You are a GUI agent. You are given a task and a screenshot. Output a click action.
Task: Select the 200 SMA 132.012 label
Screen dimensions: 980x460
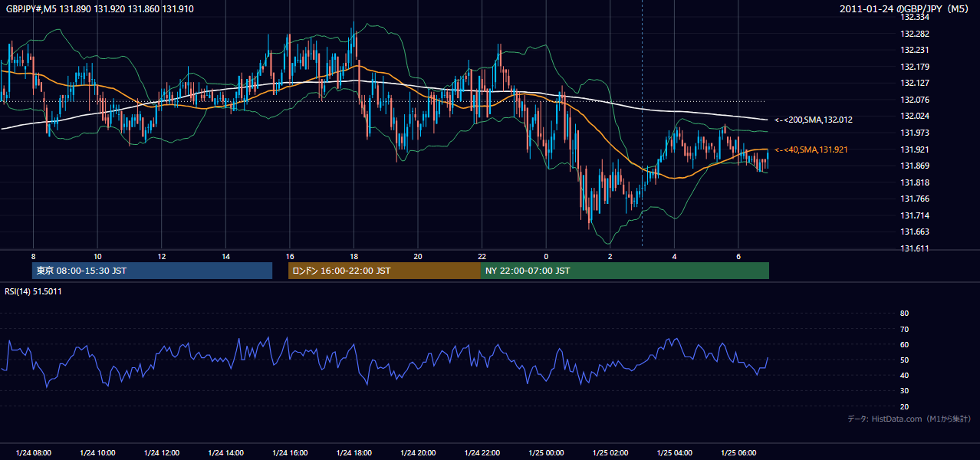pos(813,120)
